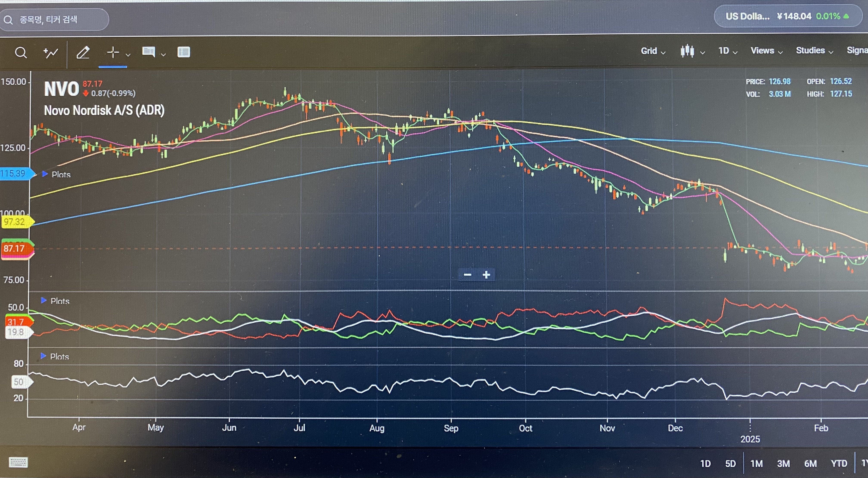Expand the crosshair tool dropdown chevron

[x=128, y=55]
